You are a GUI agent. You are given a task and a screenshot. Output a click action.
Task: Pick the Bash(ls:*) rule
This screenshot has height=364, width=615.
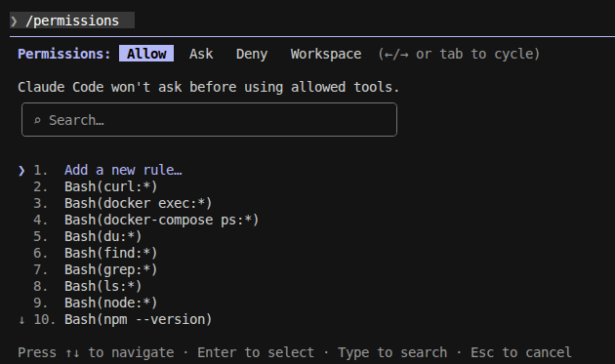[x=102, y=286]
